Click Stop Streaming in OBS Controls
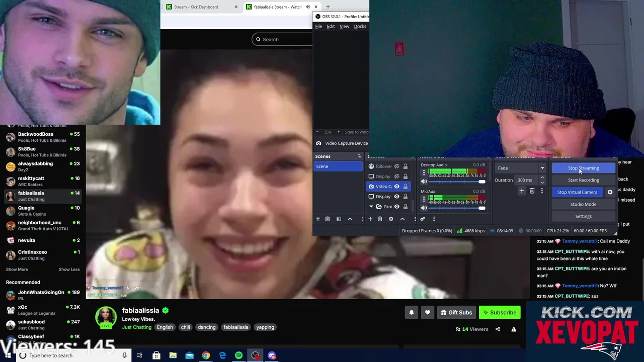The width and height of the screenshot is (644, 362). click(x=583, y=168)
